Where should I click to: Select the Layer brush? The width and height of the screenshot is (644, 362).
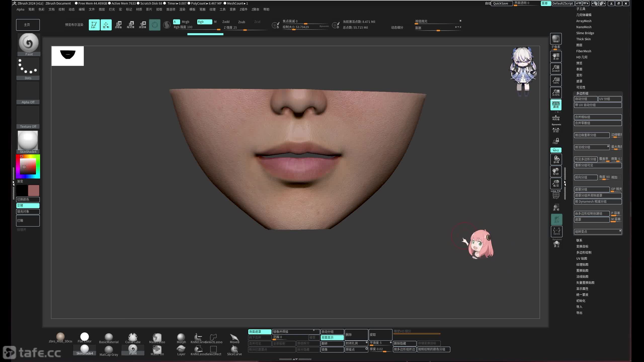click(x=181, y=350)
